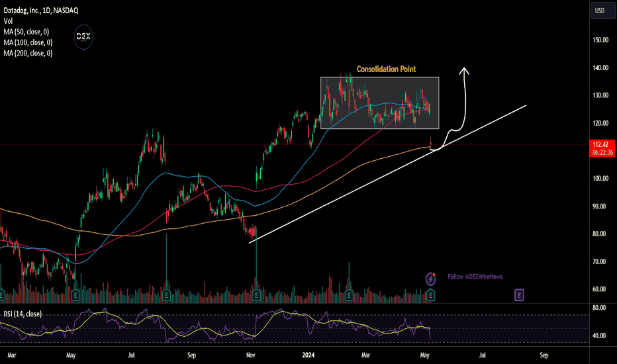
Task: Select the MA (50, close, 0) legend
Action: (x=26, y=32)
